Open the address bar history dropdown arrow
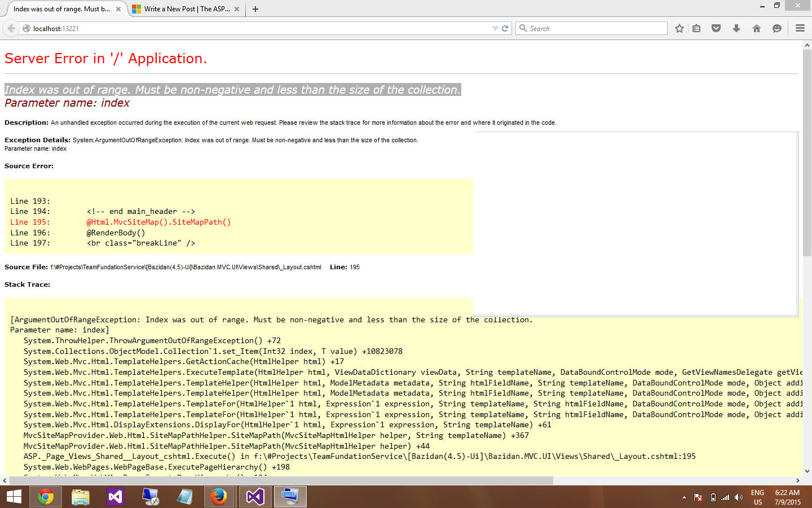 [x=496, y=28]
